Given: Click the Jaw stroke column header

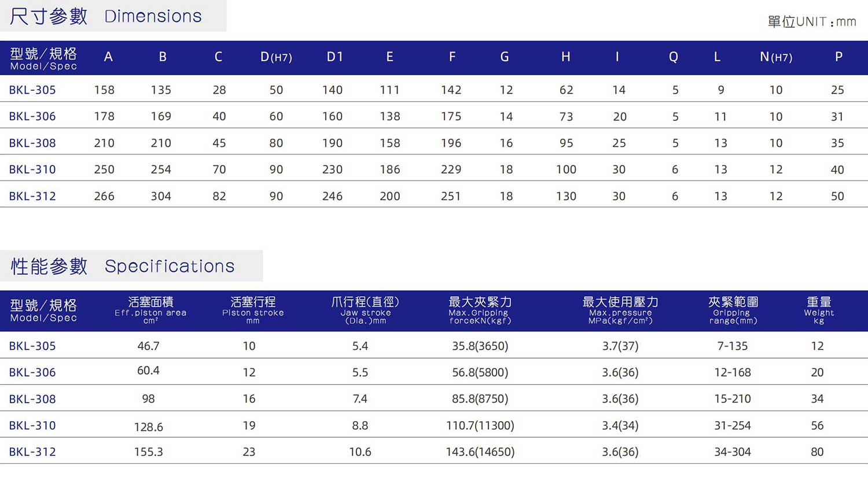Looking at the screenshot, I should pos(366,310).
